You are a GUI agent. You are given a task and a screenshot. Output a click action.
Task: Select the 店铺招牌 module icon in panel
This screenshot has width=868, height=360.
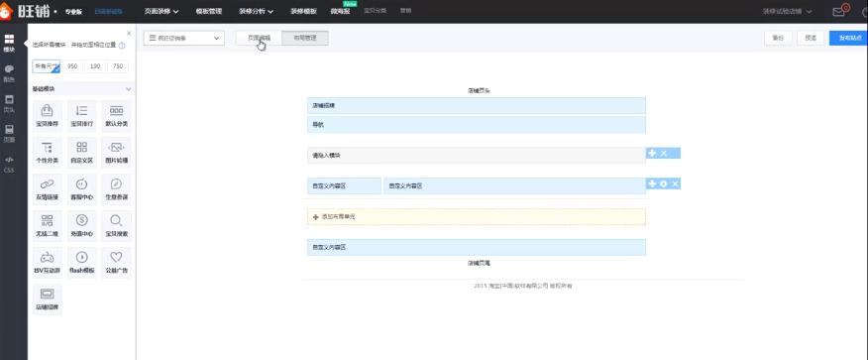[x=48, y=300]
